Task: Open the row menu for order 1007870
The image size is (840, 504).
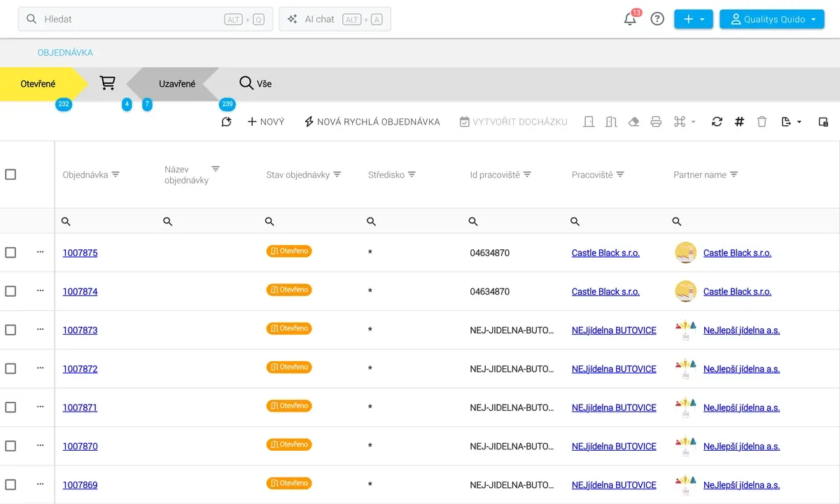Action: click(x=40, y=445)
